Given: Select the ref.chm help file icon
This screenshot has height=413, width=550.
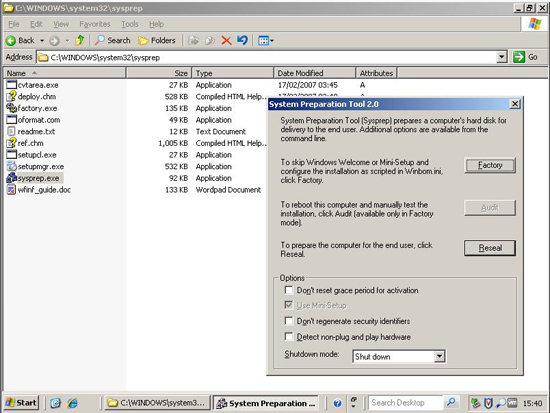Looking at the screenshot, I should point(12,143).
